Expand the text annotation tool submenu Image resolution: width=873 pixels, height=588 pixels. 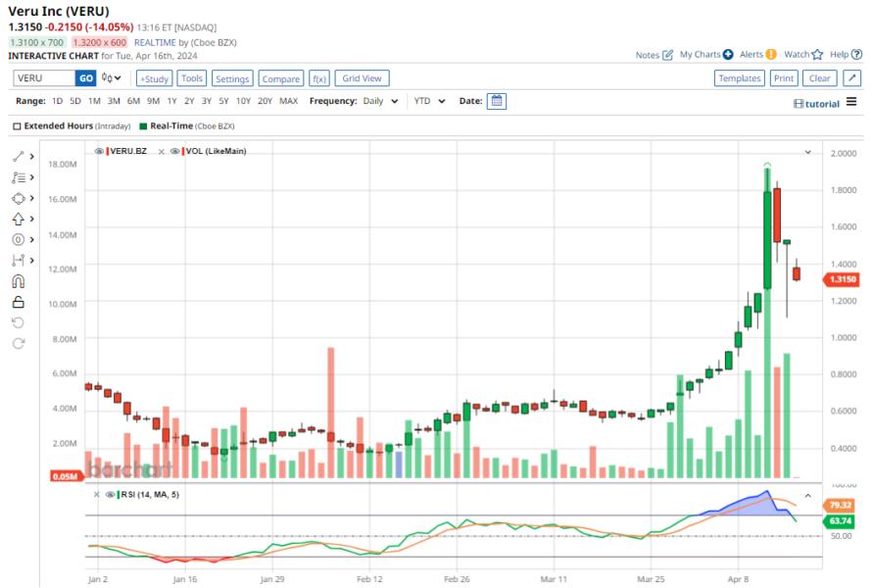pos(31,177)
